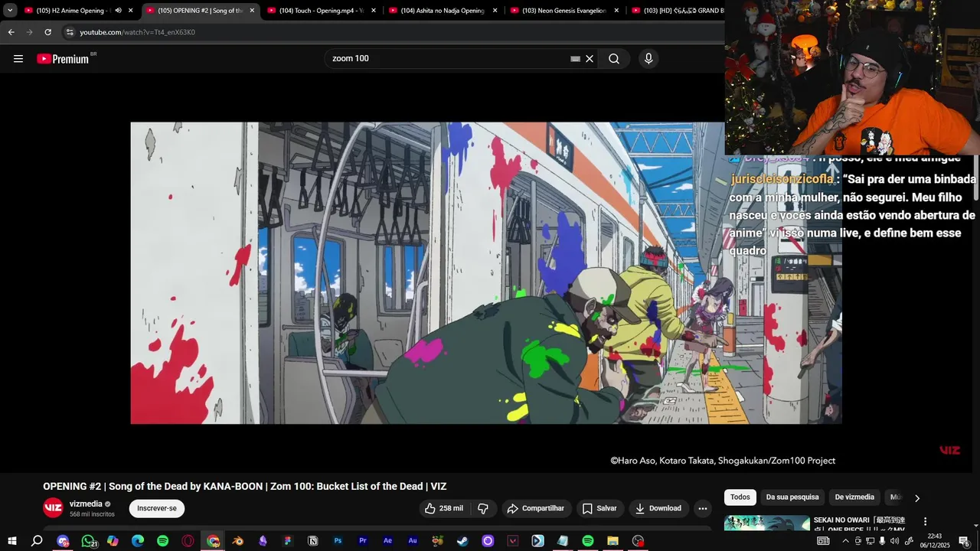Open Premiere Pro from the taskbar
Viewport: 980px width, 551px height.
[x=363, y=541]
